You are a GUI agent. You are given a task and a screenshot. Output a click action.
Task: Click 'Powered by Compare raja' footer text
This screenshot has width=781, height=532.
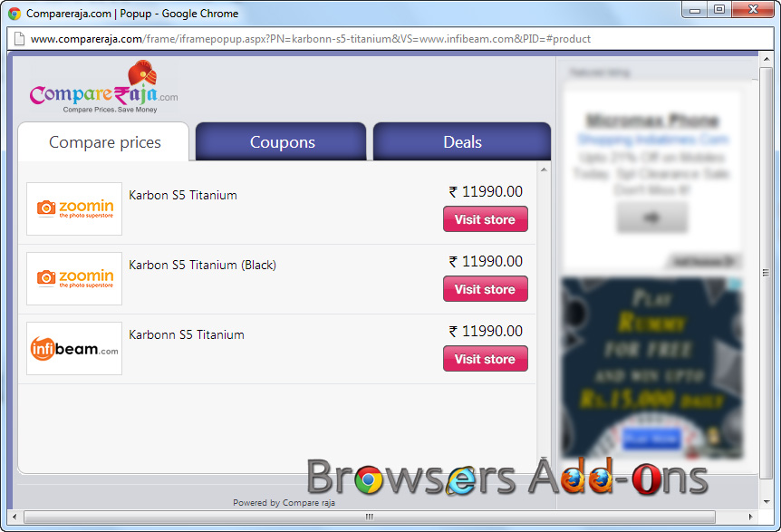point(284,503)
